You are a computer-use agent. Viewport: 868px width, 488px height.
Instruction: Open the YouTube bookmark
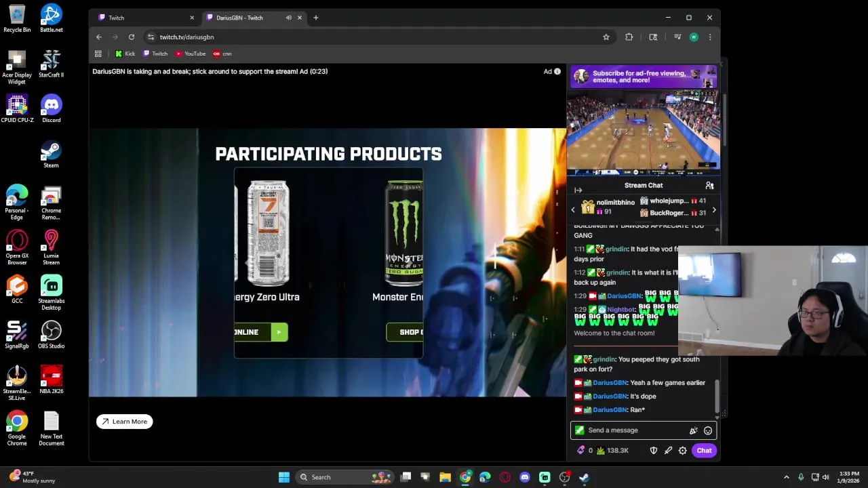click(x=190, y=54)
